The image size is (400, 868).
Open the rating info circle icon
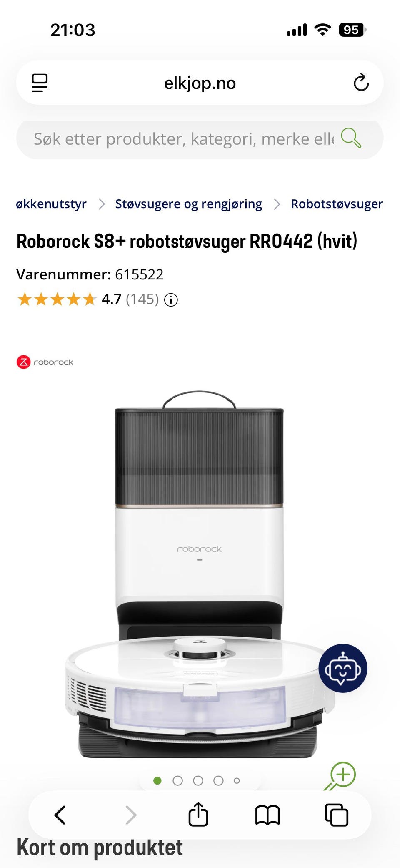[x=171, y=299]
